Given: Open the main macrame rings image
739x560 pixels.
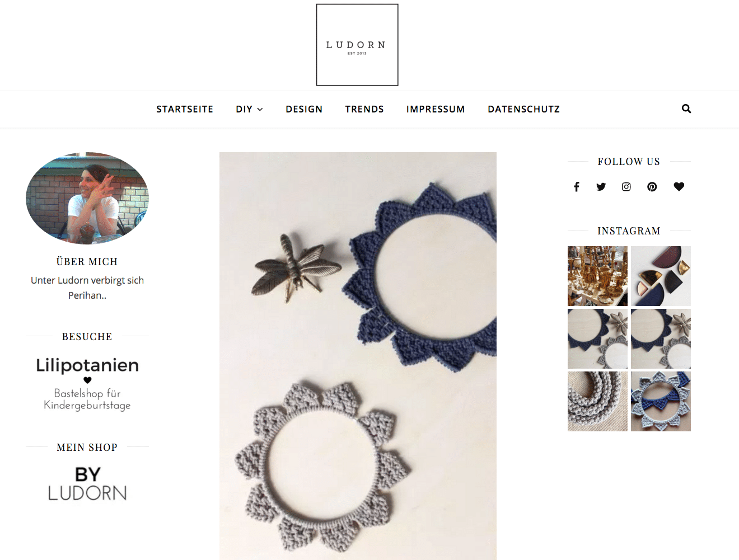Looking at the screenshot, I should (358, 356).
